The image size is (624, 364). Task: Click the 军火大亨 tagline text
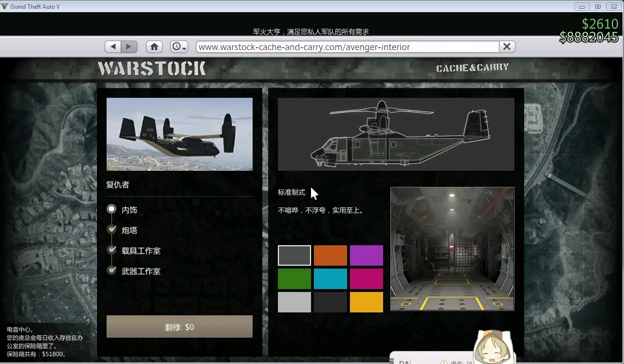pyautogui.click(x=311, y=32)
